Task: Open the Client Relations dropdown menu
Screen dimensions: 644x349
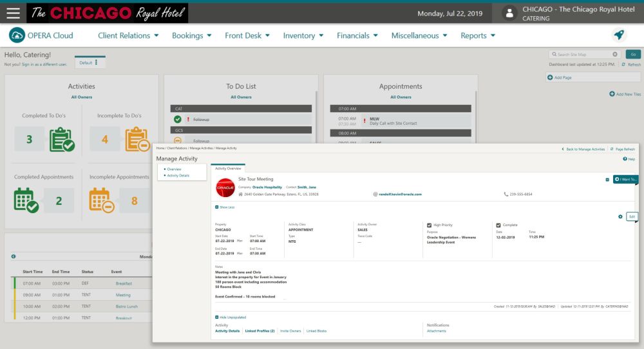Action: [x=128, y=35]
